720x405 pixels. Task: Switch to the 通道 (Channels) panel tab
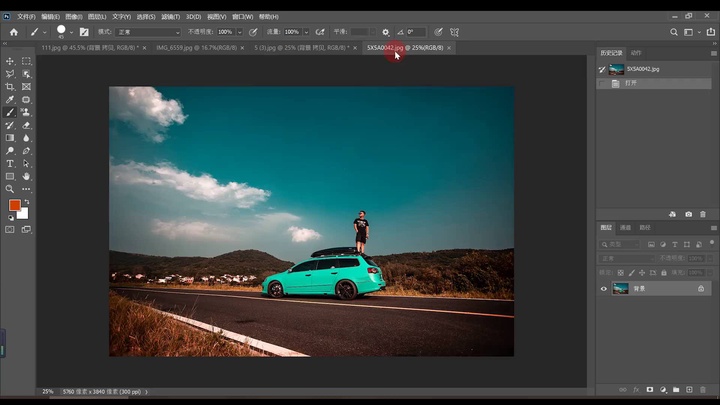pos(626,228)
